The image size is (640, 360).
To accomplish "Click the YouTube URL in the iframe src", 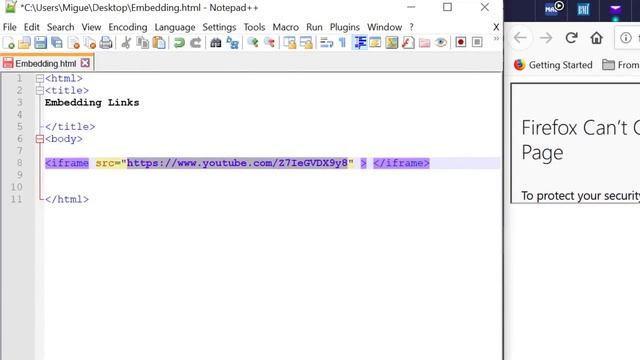I will pos(237,163).
